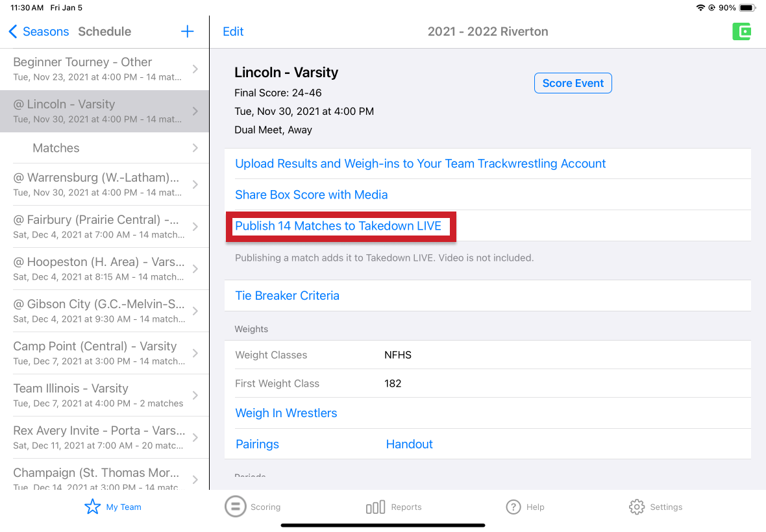766x532 pixels.
Task: Open the Scoring tab icon
Action: pos(235,507)
